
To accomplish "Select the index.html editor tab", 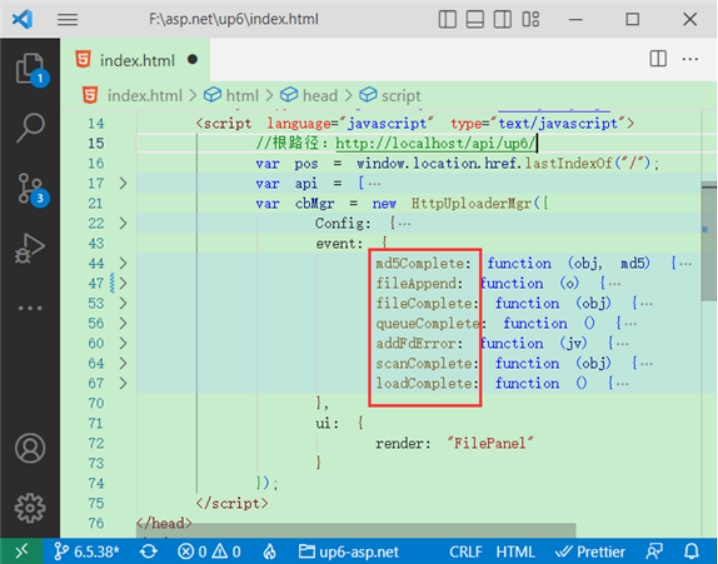I will (136, 60).
